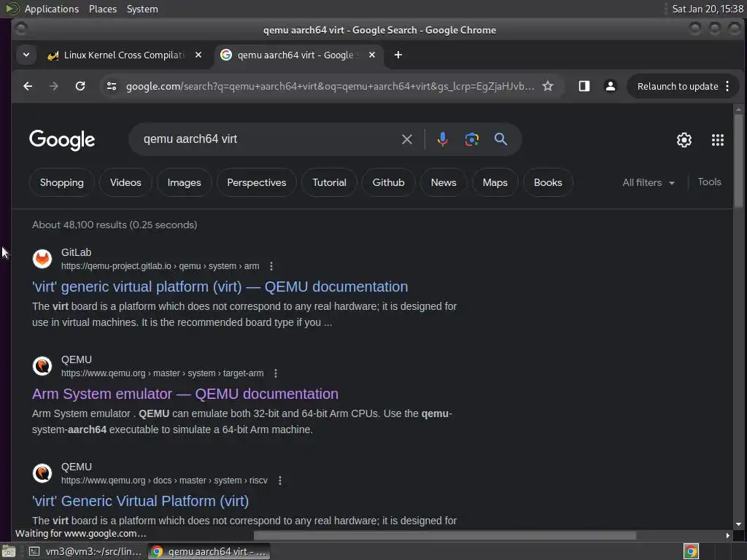Open Relaunch to update menu

point(684,86)
